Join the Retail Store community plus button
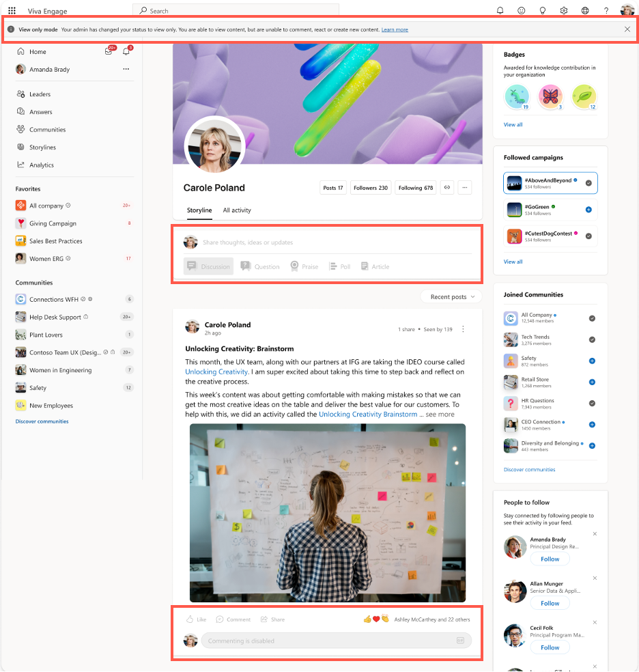Viewport: 639px width, 672px height. pos(592,382)
